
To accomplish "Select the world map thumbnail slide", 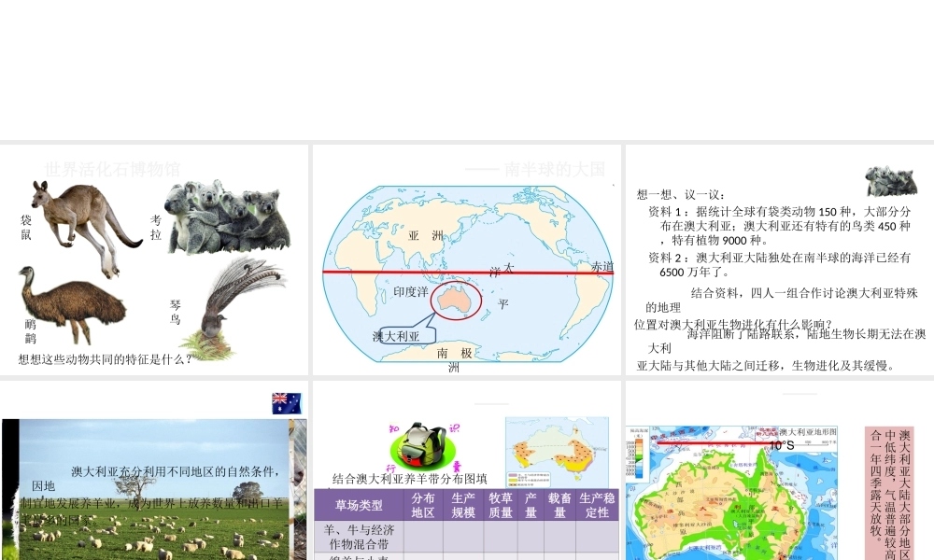I will [467, 260].
